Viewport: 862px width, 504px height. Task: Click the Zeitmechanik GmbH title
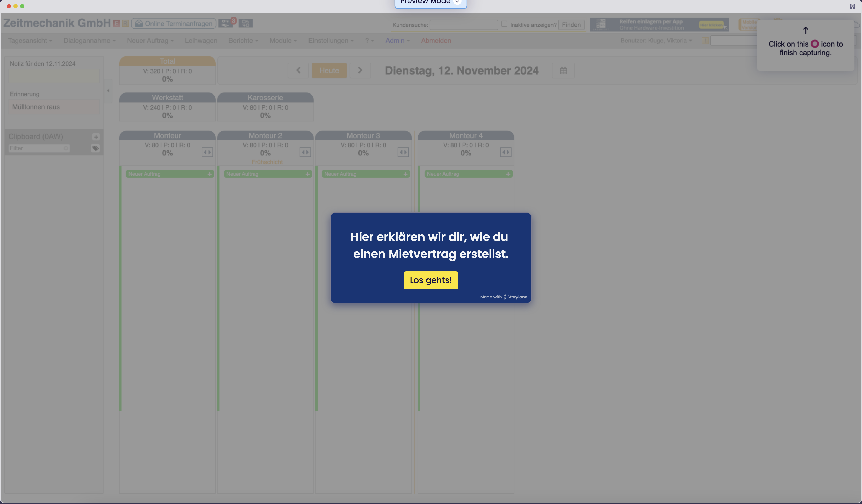click(57, 23)
